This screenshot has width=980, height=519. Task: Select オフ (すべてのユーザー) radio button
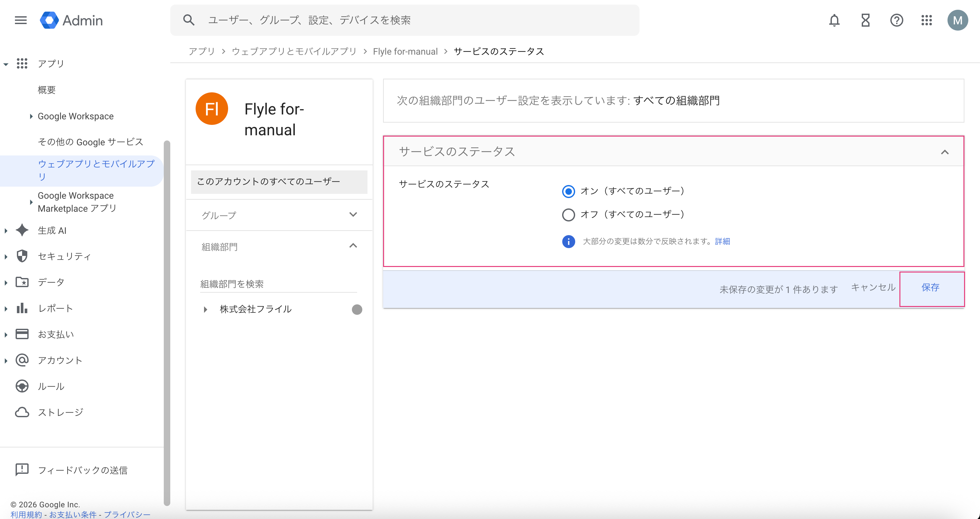point(568,215)
